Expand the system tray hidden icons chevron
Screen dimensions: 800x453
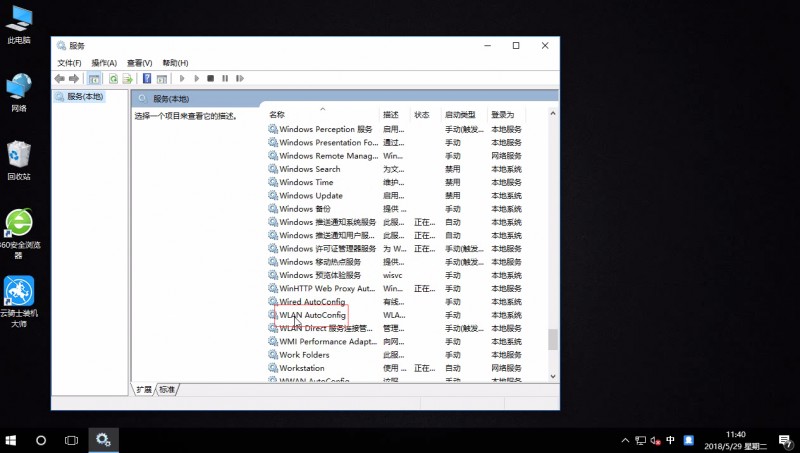pyautogui.click(x=625, y=440)
